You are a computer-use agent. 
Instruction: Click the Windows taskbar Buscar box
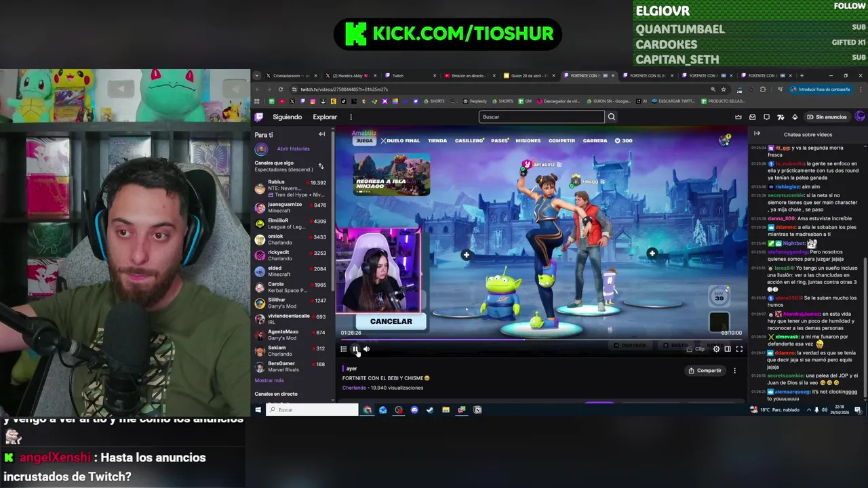pyautogui.click(x=312, y=409)
